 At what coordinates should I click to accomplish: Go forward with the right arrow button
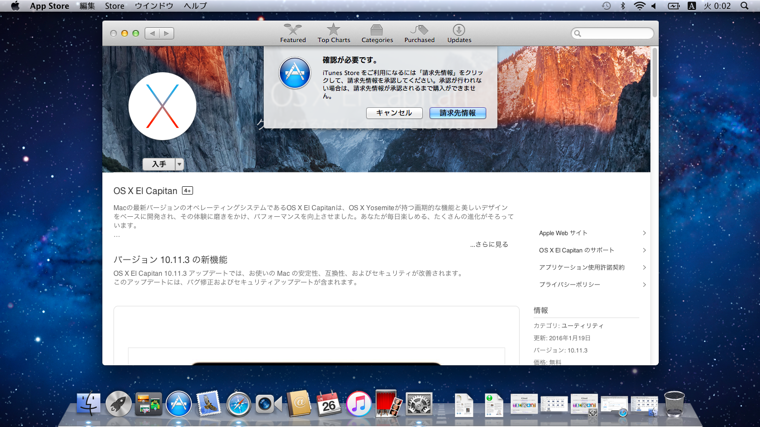point(167,33)
